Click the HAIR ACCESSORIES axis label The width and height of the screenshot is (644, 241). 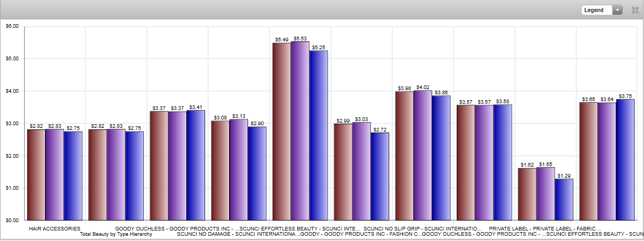pyautogui.click(x=54, y=229)
